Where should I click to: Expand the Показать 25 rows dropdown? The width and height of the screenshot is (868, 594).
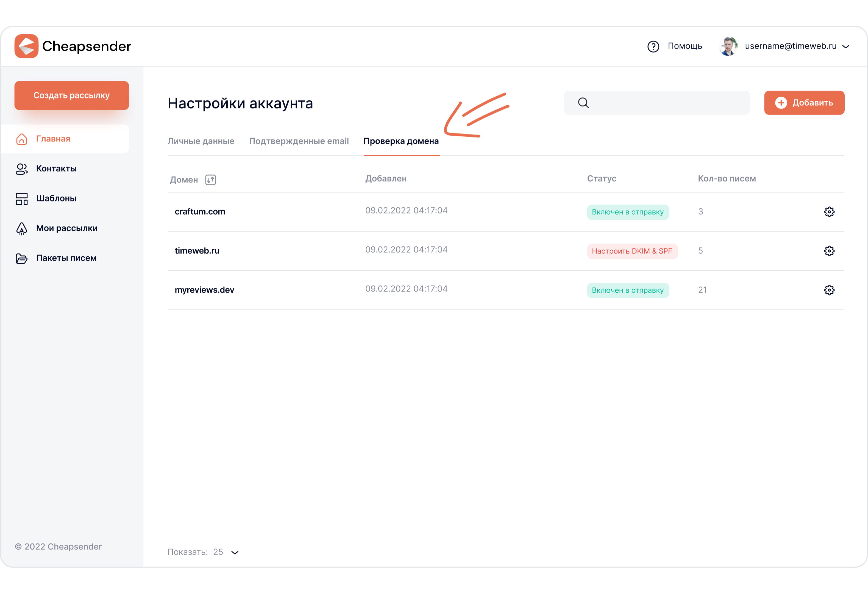point(235,553)
